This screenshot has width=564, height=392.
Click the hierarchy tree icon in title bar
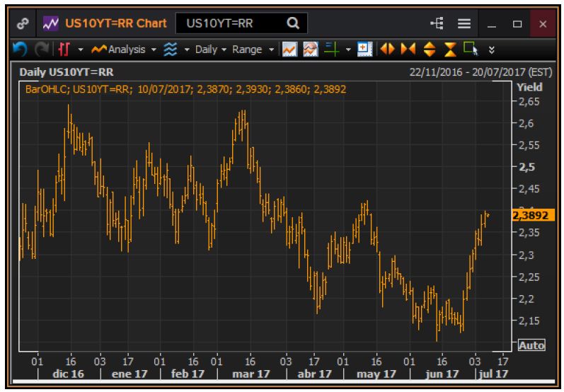[437, 23]
